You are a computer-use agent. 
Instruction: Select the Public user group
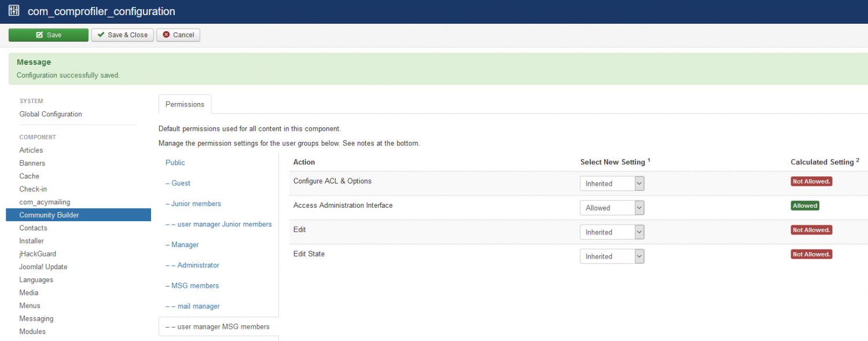click(175, 163)
